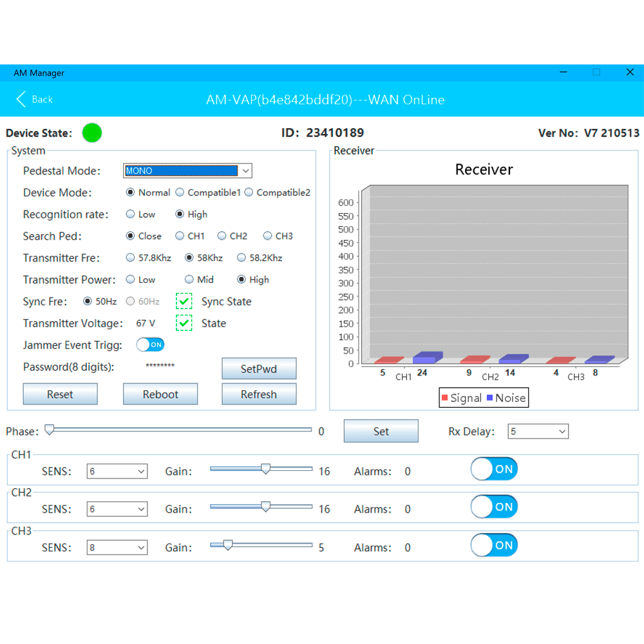Click the green Device State indicator

coord(92,133)
